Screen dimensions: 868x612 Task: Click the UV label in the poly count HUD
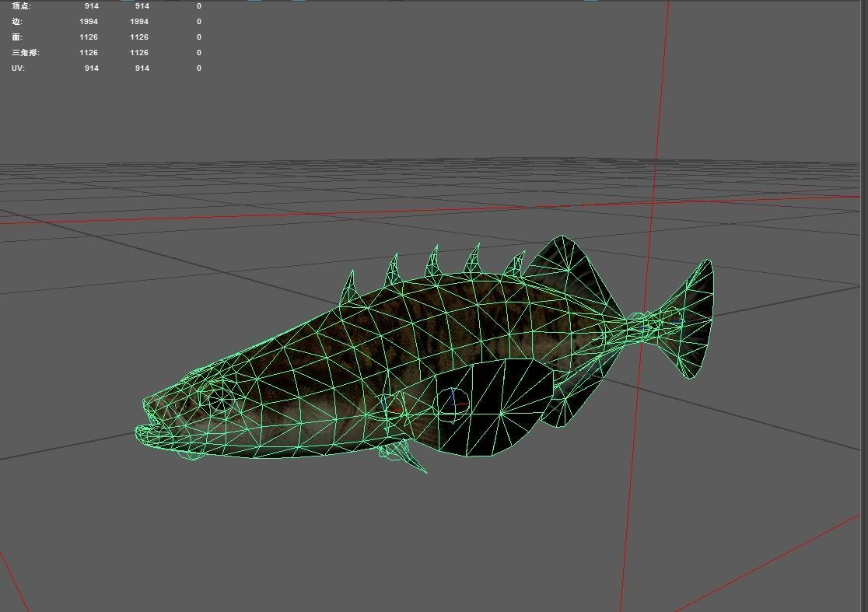point(18,68)
